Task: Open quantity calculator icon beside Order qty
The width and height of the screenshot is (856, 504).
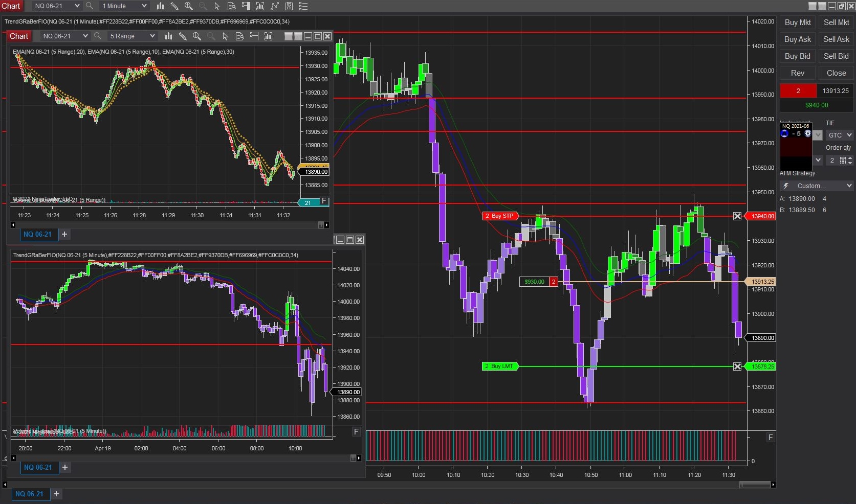Action: (x=843, y=161)
